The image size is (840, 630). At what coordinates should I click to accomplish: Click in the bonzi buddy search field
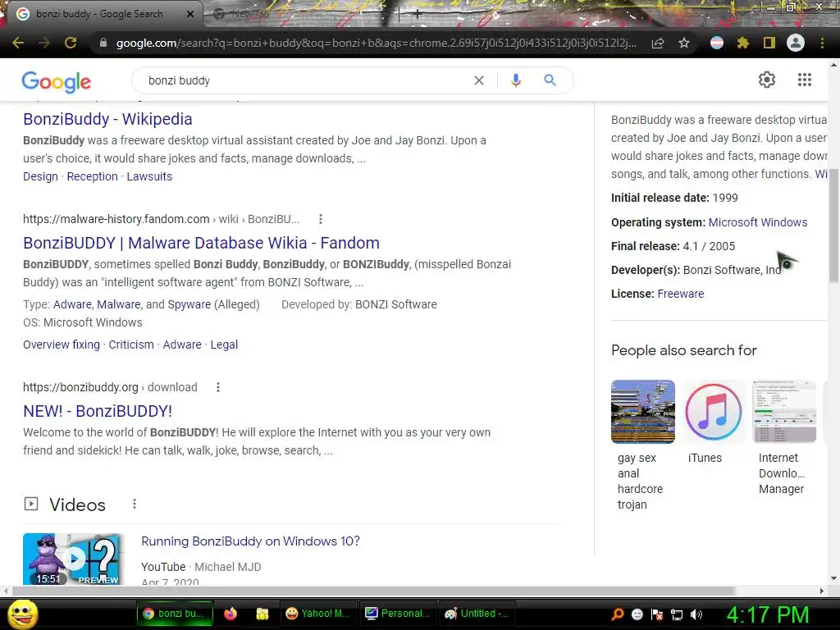(305, 80)
